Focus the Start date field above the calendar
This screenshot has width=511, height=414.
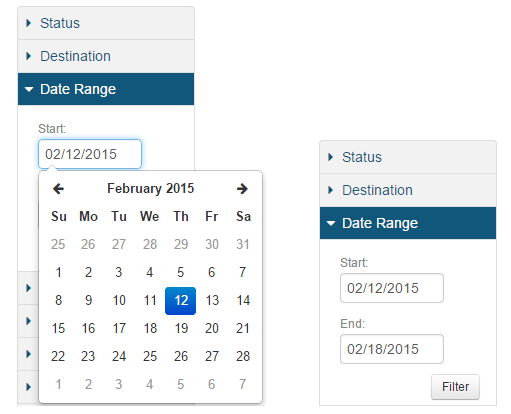click(90, 154)
